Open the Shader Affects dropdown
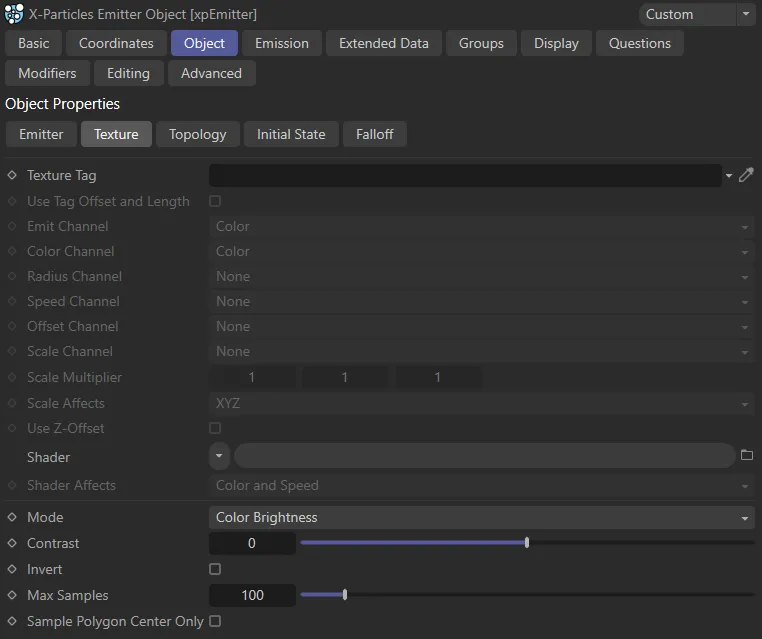762x639 pixels. point(482,485)
